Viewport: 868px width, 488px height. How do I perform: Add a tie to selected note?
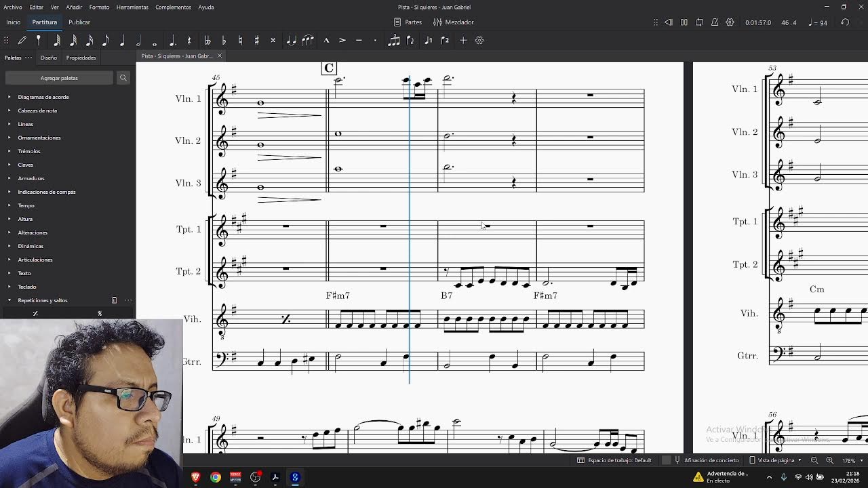tap(291, 41)
